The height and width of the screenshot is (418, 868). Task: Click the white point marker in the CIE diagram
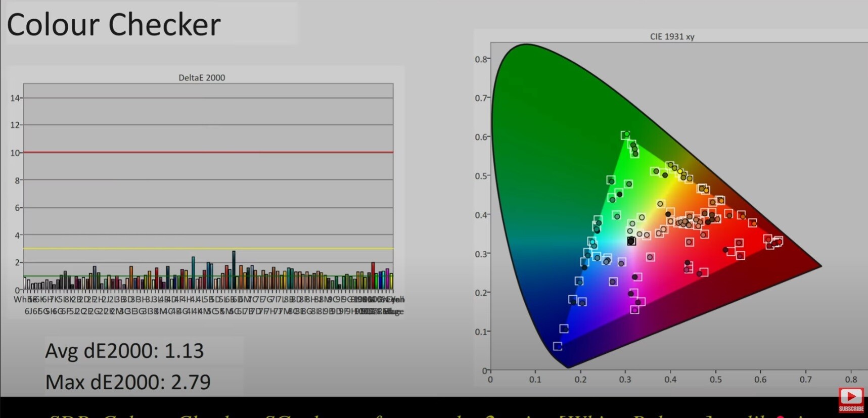point(631,241)
